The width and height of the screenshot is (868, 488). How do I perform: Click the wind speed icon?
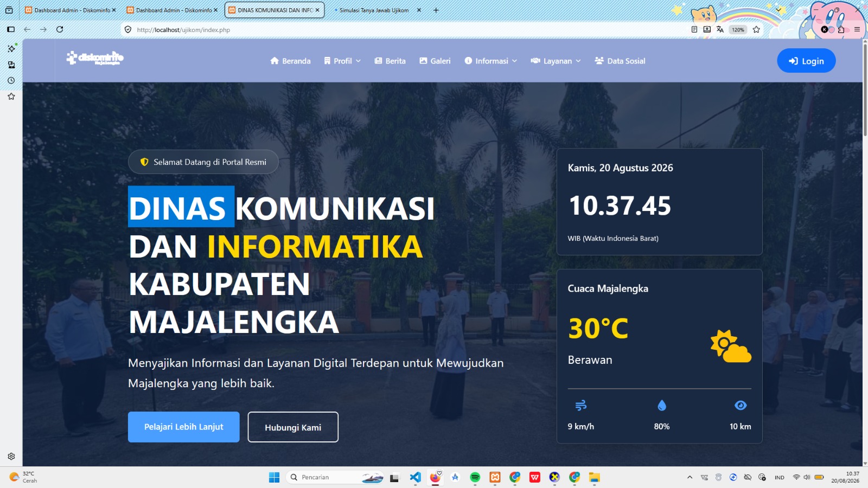581,405
